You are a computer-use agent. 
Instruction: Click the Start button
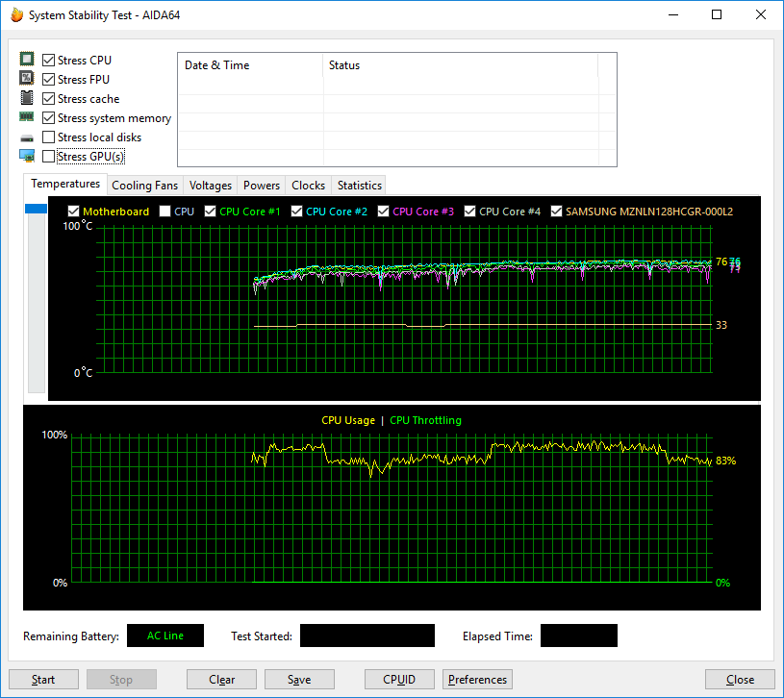(43, 680)
